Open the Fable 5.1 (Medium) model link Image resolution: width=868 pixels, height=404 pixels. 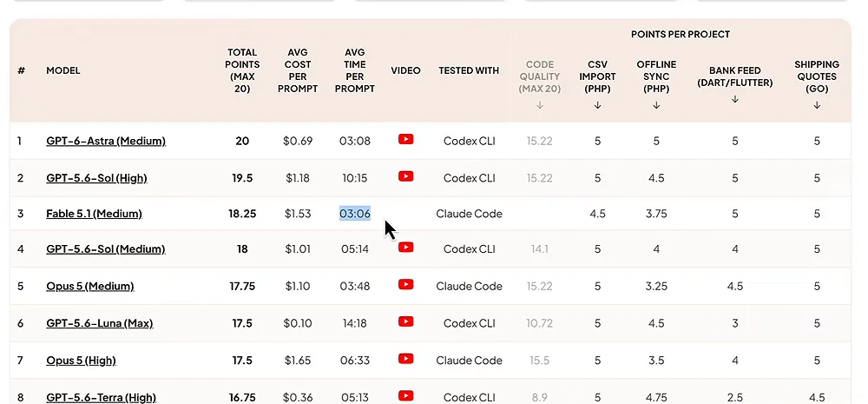[94, 214]
